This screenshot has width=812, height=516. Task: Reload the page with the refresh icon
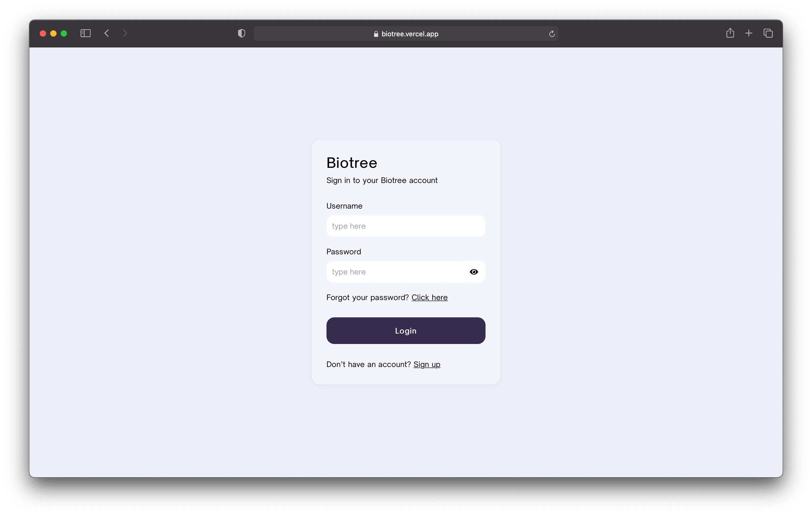point(552,34)
